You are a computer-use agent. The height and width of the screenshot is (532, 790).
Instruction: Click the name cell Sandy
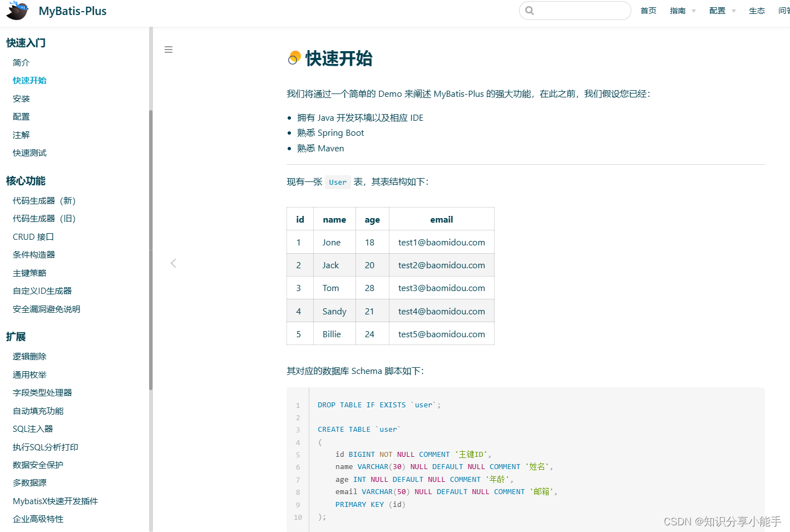[x=334, y=311]
